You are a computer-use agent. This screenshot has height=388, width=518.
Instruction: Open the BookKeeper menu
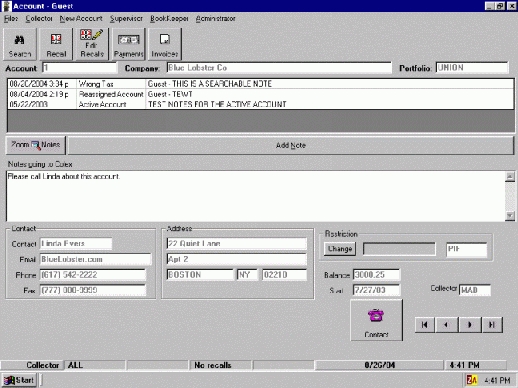coord(169,19)
